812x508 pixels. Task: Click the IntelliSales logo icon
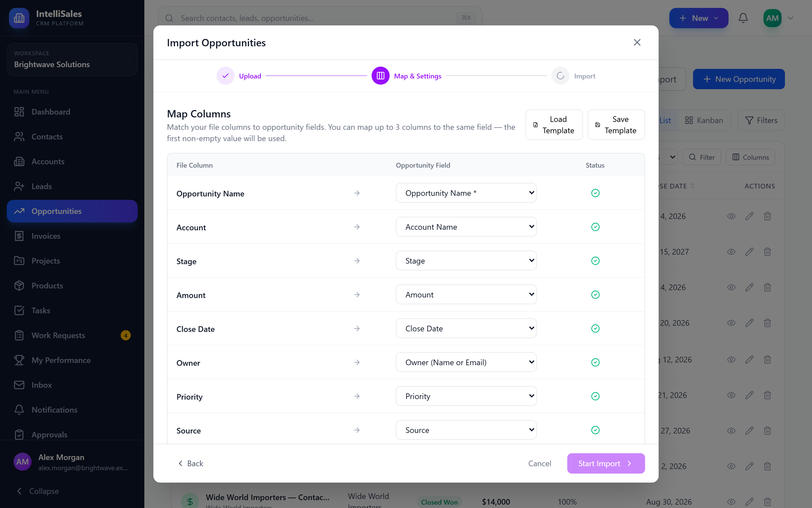(19, 18)
